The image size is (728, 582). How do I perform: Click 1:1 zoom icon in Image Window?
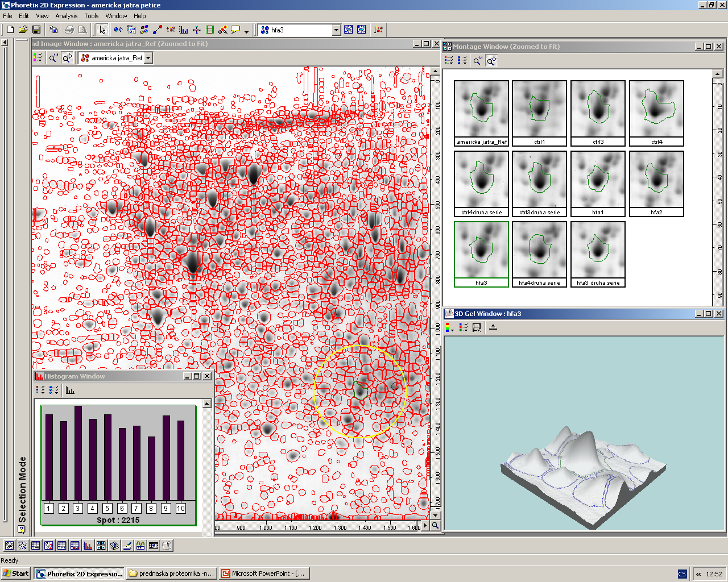pos(53,57)
